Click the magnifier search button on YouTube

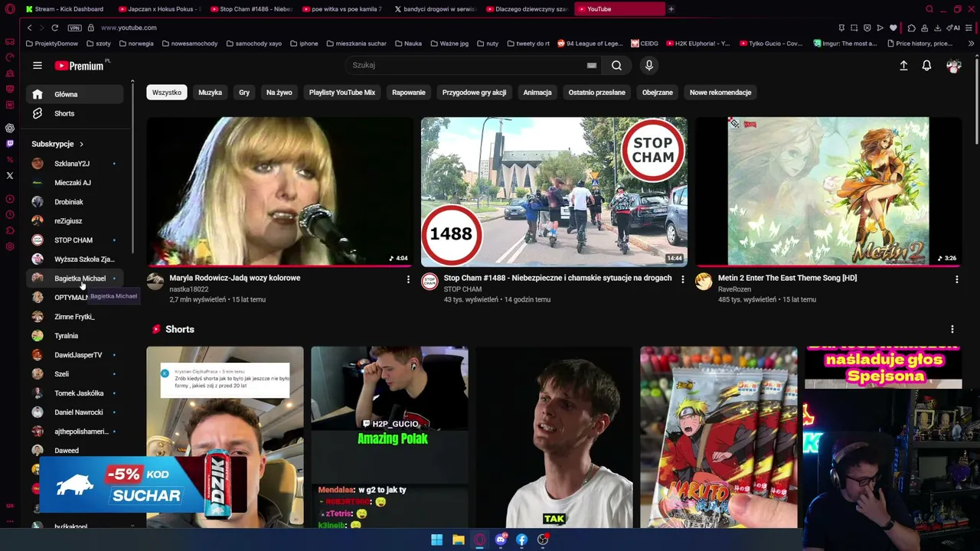(616, 65)
